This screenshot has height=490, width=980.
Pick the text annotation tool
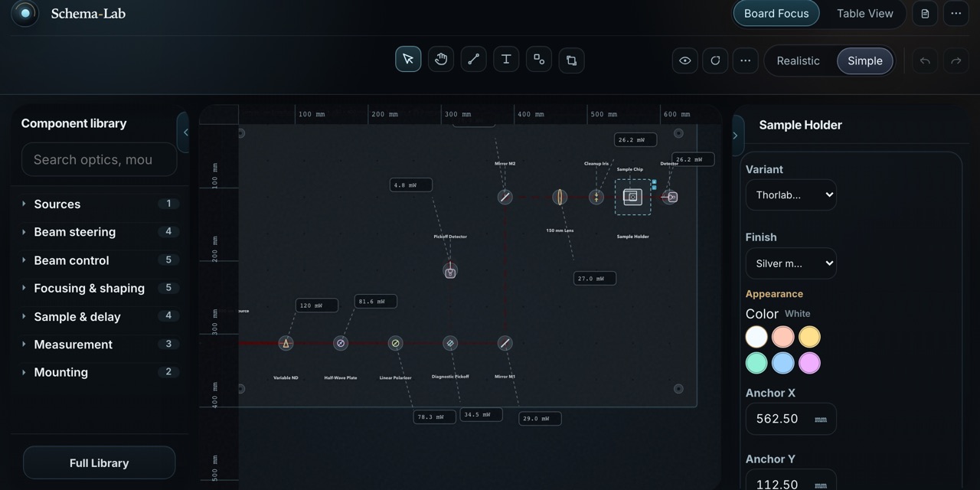pos(506,60)
